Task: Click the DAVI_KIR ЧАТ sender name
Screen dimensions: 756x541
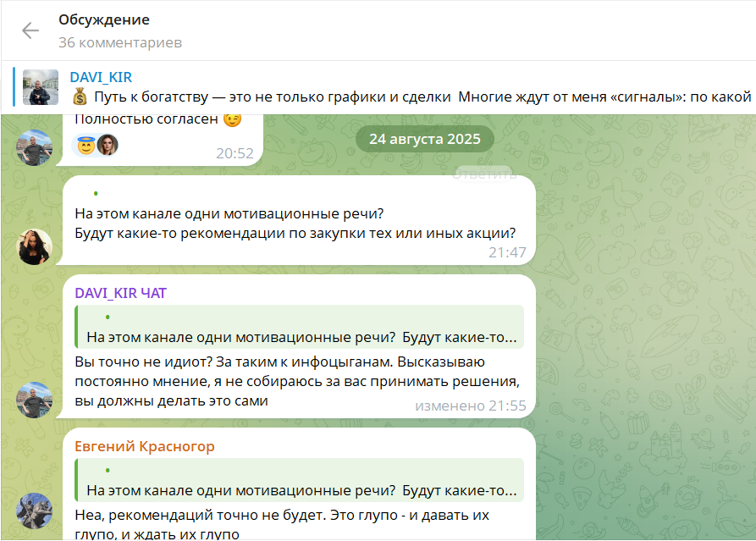Action: (x=120, y=293)
